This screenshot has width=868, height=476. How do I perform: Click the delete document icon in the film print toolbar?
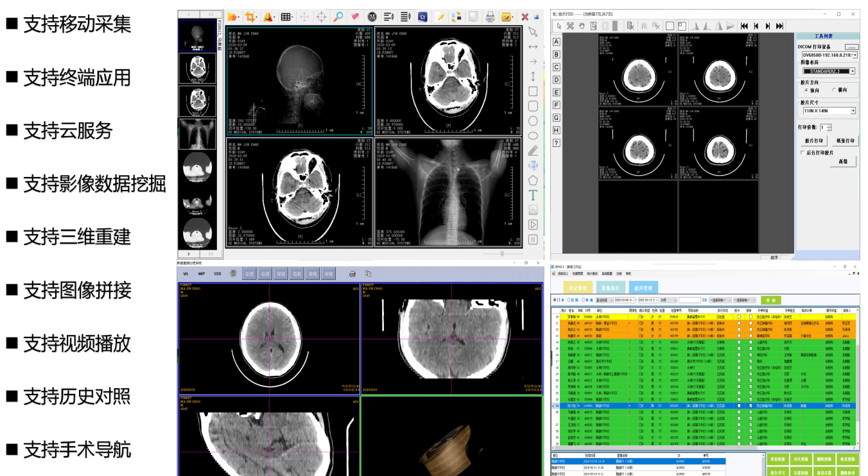coord(630,26)
